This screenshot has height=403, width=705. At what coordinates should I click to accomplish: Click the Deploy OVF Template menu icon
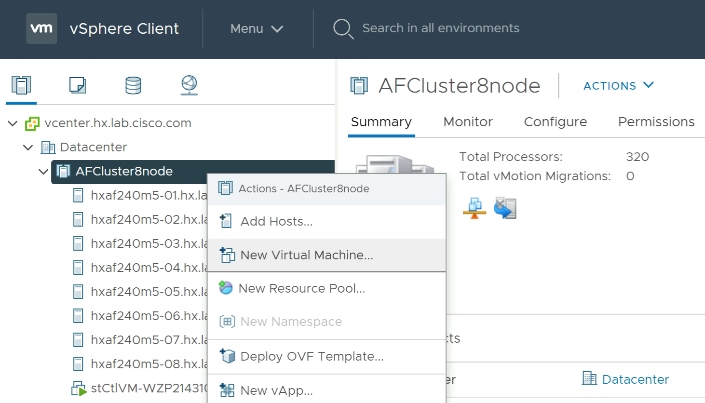tap(227, 356)
